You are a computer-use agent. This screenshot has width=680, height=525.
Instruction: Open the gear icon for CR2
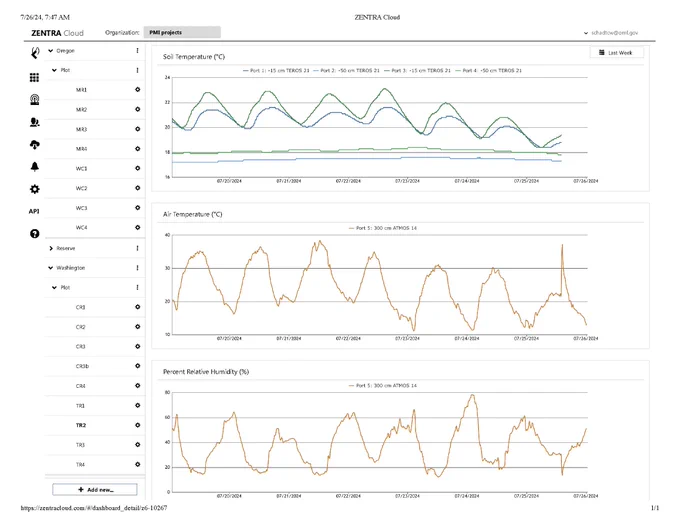(x=137, y=326)
